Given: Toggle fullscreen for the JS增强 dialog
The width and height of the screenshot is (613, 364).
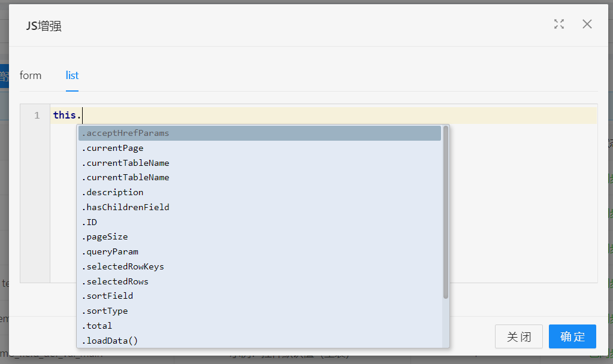Looking at the screenshot, I should tap(559, 24).
